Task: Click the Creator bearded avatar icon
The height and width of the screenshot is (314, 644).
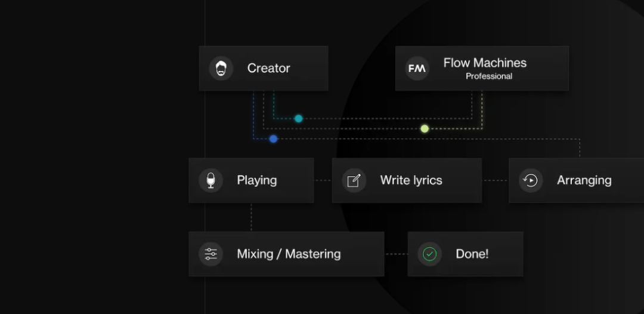Action: pyautogui.click(x=221, y=68)
